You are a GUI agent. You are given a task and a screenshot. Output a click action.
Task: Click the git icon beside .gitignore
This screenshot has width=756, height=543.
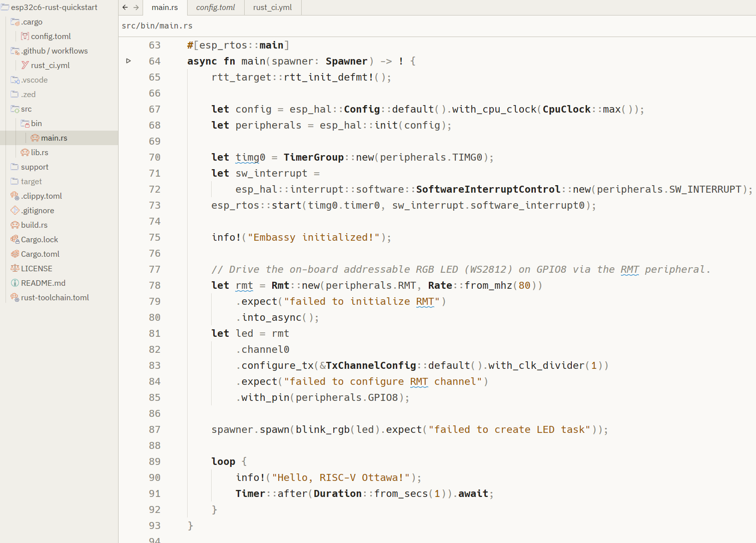click(x=15, y=210)
